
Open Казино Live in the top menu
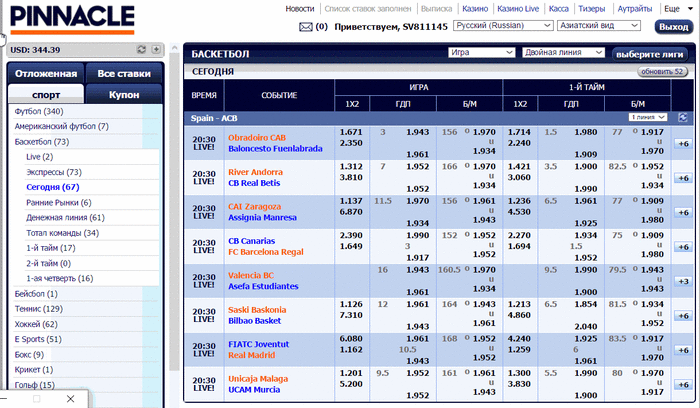[x=518, y=8]
